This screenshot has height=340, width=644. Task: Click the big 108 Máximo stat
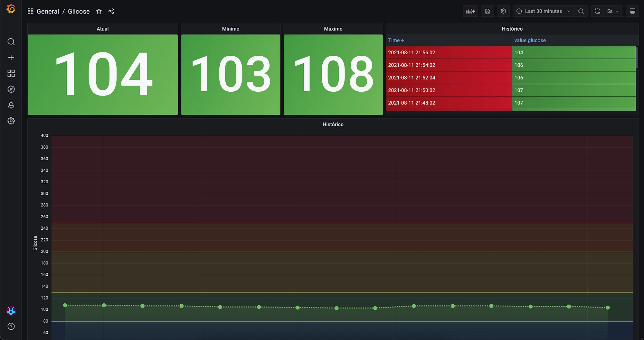pyautogui.click(x=333, y=75)
